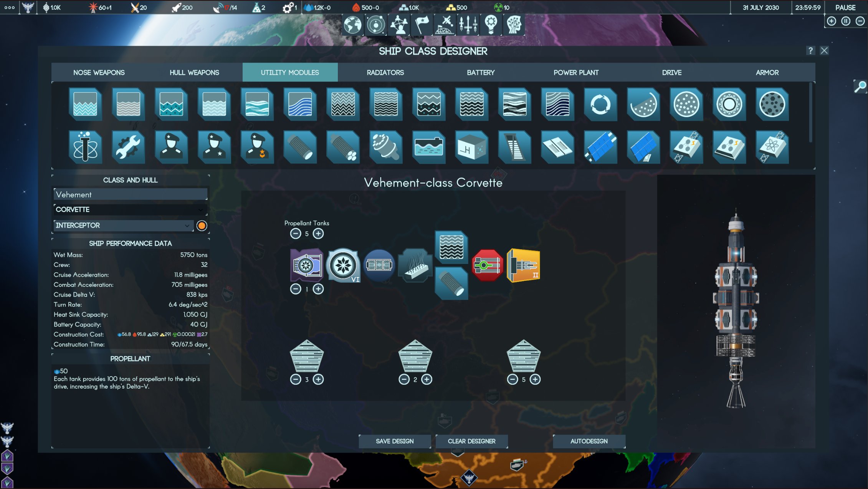868x489 pixels.
Task: Click the "838 kps" Cruise Delta V value
Action: [197, 295]
